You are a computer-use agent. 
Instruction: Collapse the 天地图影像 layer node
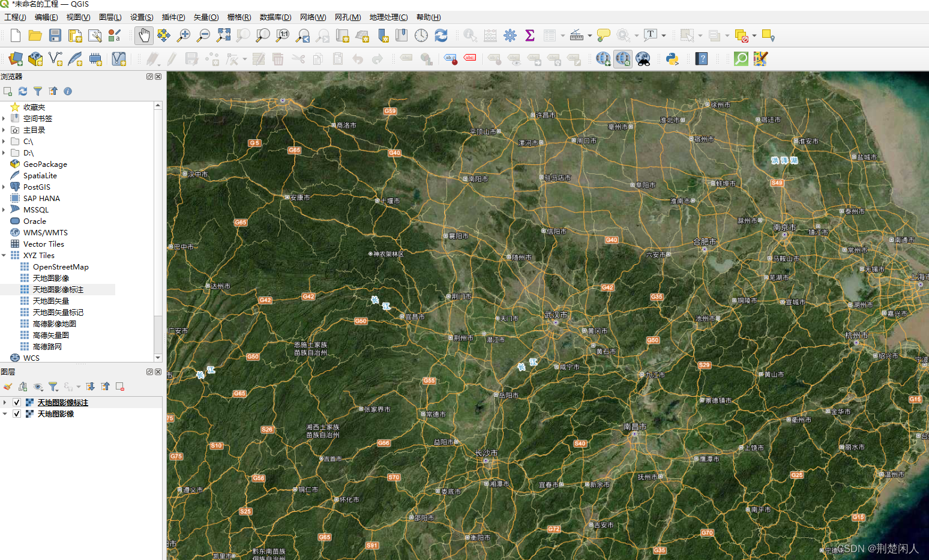coord(5,414)
